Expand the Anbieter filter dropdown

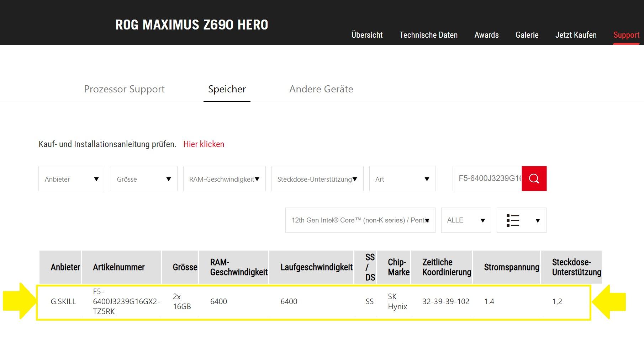coord(72,179)
